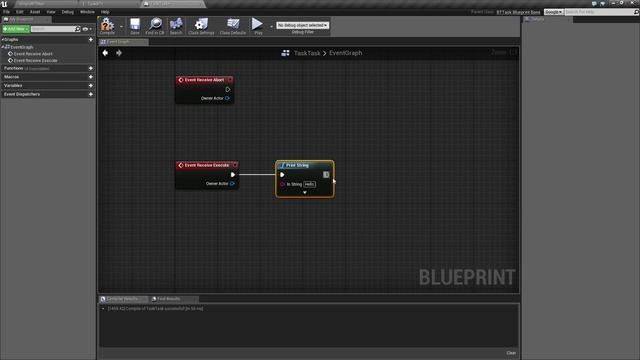Viewport: 640px width, 360px height.
Task: Clear the compiler results log
Action: point(511,353)
